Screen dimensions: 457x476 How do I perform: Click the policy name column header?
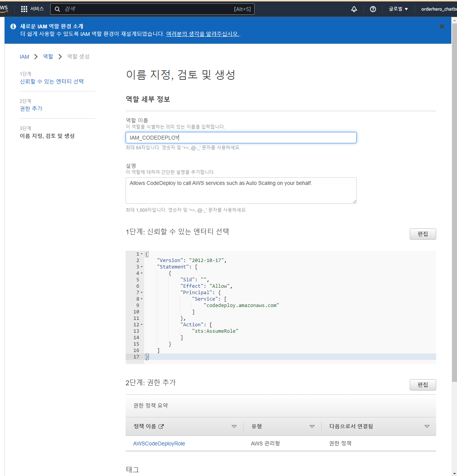(145, 426)
